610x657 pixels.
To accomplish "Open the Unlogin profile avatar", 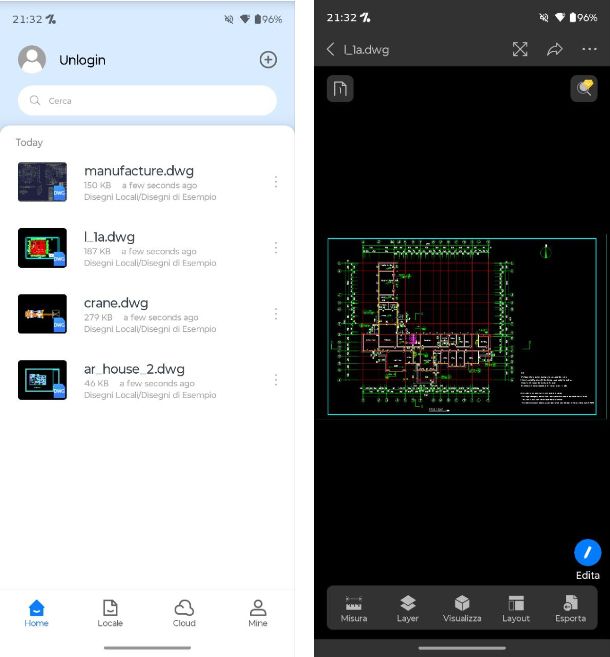I will (32, 59).
